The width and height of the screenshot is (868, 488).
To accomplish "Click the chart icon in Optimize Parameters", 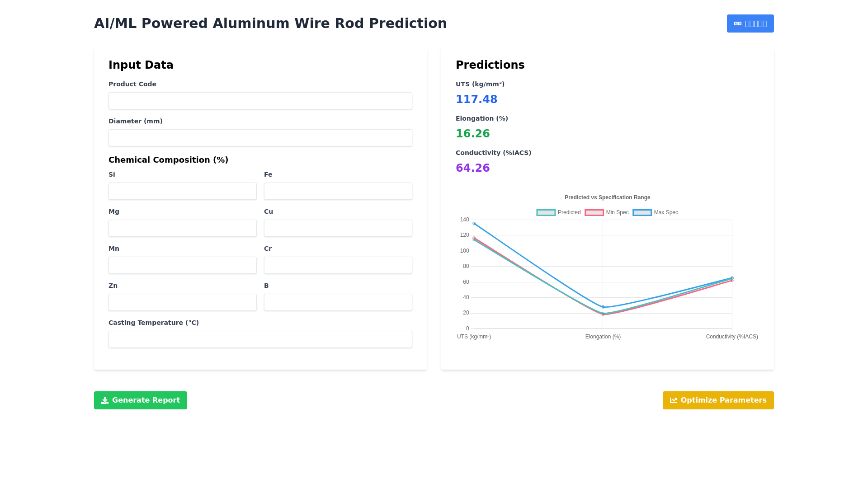I will click(674, 400).
